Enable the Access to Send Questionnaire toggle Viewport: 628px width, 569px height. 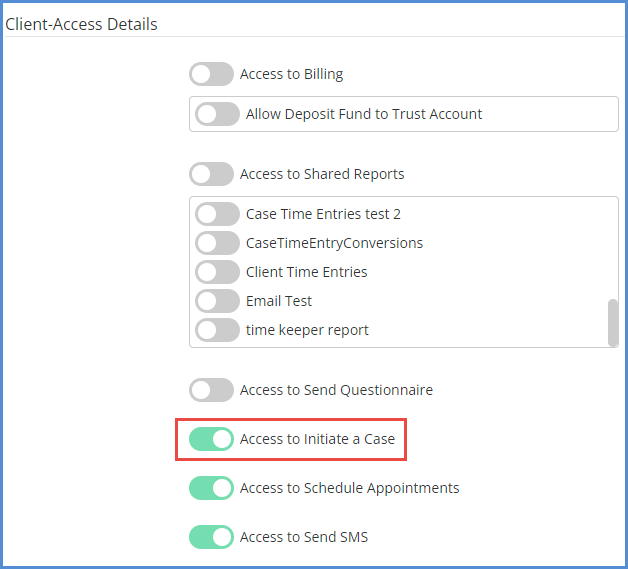(211, 390)
